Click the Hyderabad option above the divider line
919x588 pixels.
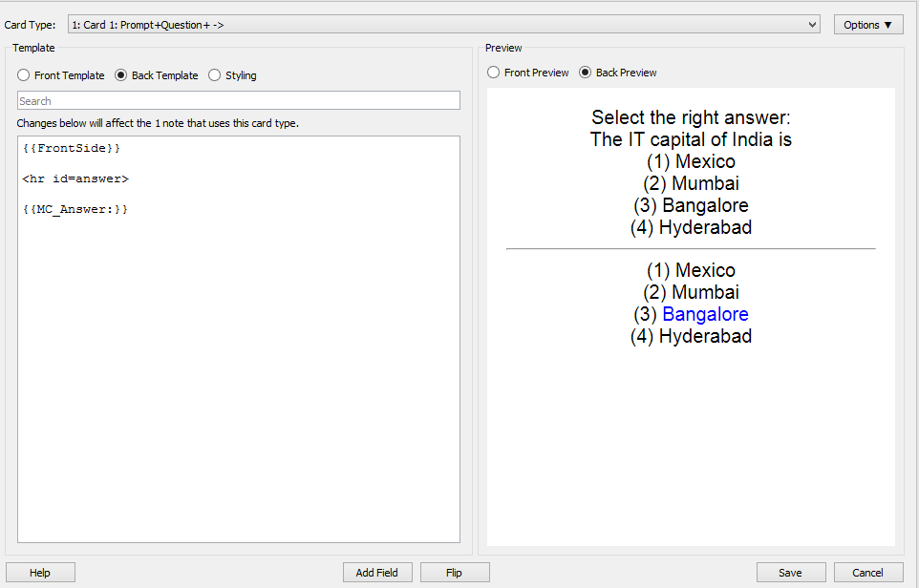click(x=691, y=227)
